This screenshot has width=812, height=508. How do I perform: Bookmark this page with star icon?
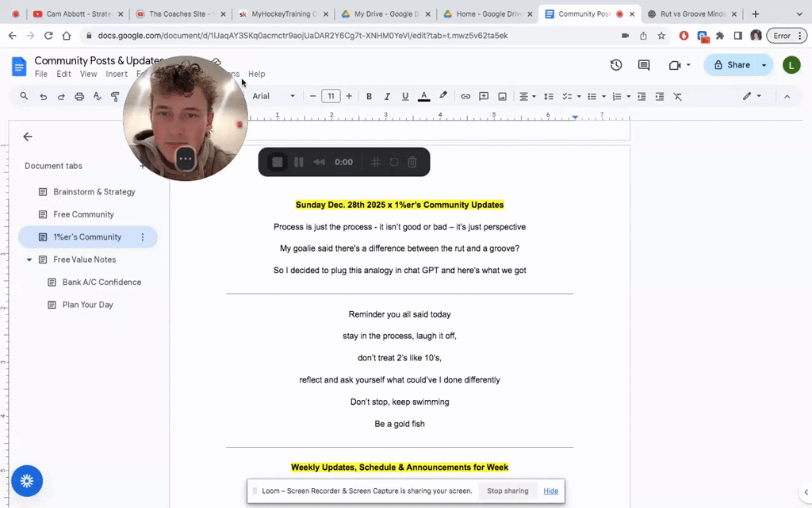tap(661, 36)
